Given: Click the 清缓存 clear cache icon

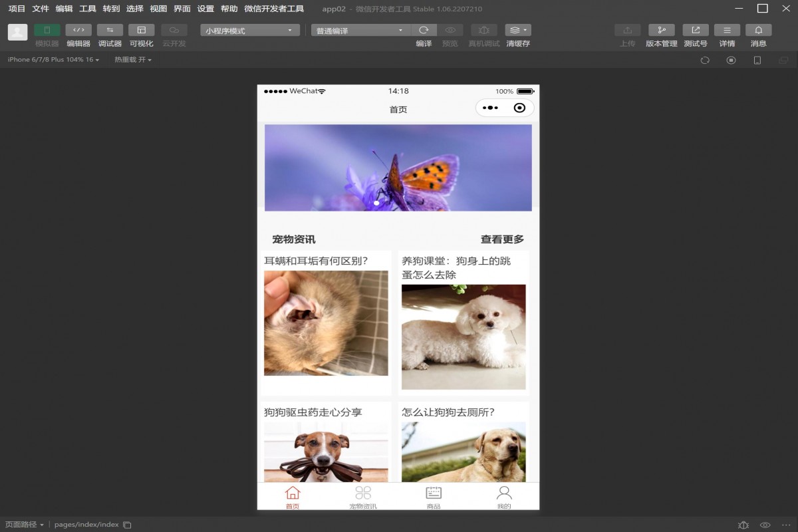Looking at the screenshot, I should [514, 30].
